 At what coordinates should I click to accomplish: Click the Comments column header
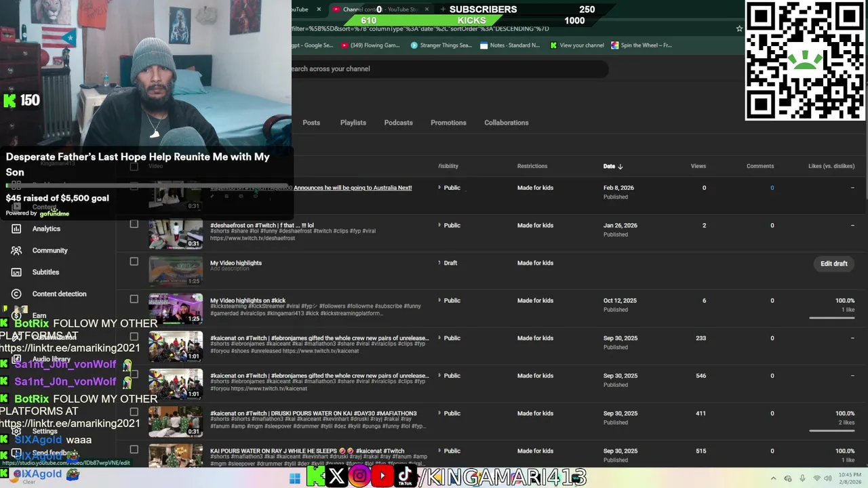click(760, 166)
